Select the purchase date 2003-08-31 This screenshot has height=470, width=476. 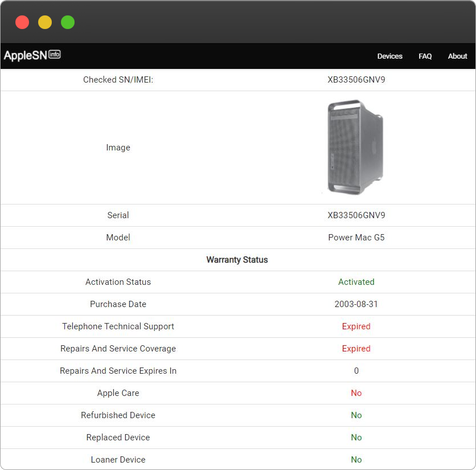[356, 304]
